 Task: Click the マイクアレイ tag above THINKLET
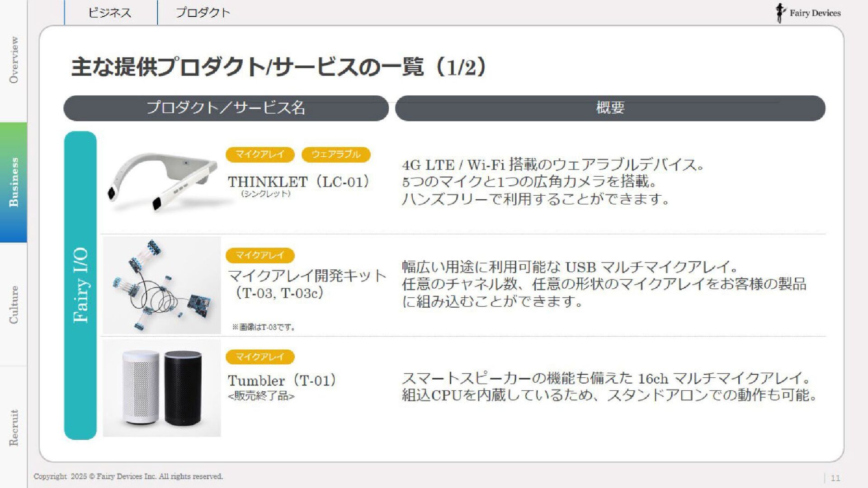[260, 155]
